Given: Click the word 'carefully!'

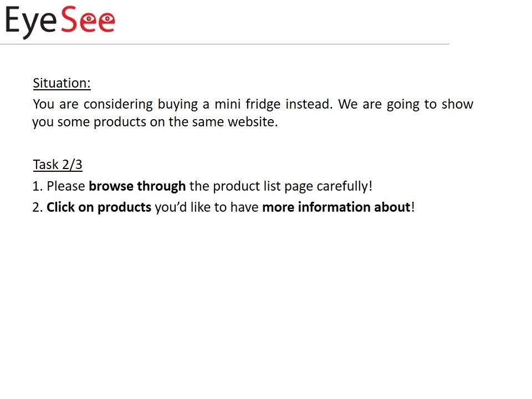Looking at the screenshot, I should tap(344, 186).
